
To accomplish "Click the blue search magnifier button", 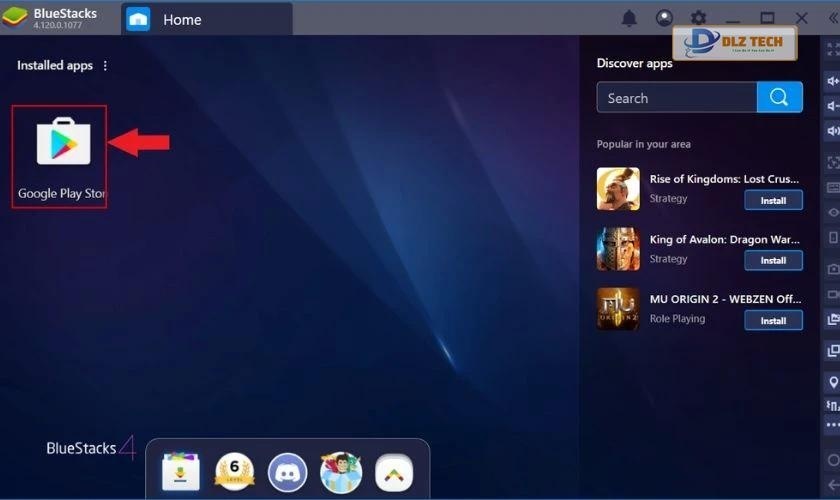I will point(779,98).
